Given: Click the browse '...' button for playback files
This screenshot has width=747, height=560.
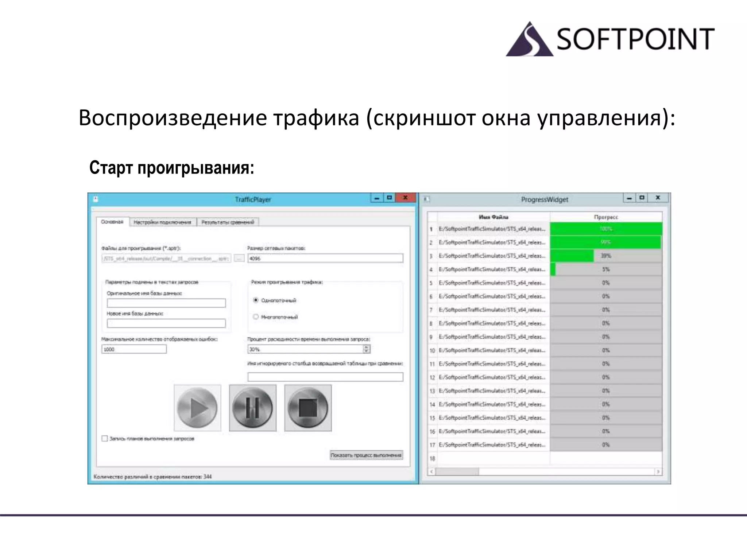Looking at the screenshot, I should 239,258.
